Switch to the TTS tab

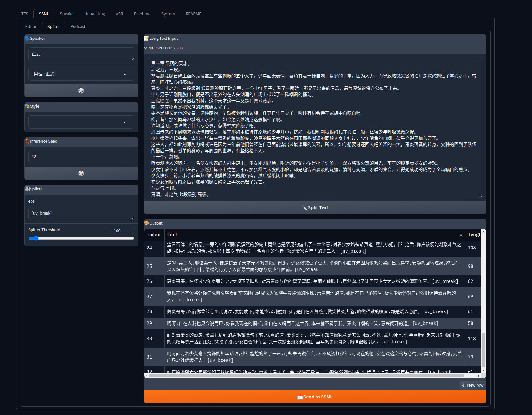25,14
